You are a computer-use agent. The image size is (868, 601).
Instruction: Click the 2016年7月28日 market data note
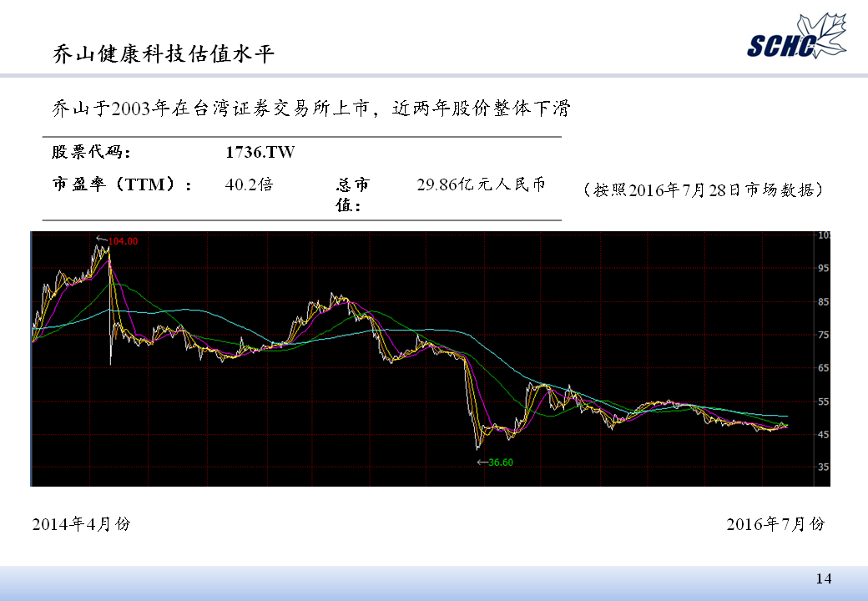click(704, 189)
